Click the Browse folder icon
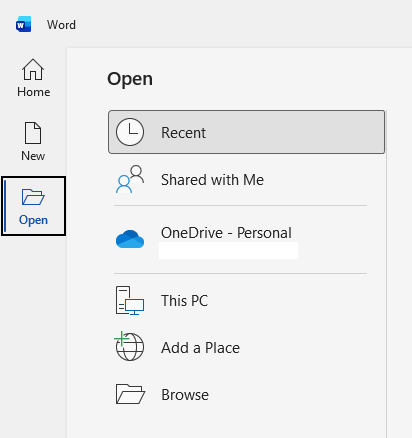412x438 pixels. [130, 394]
